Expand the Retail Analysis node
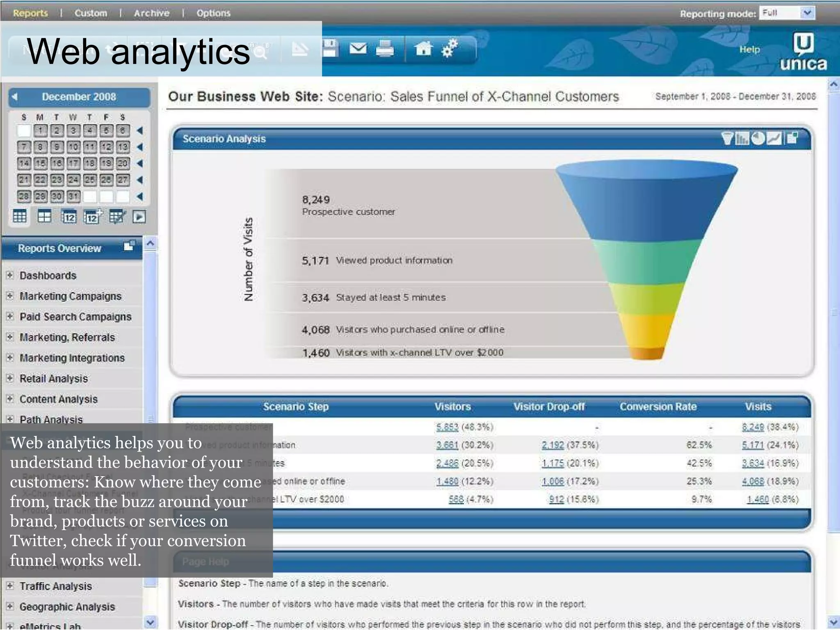This screenshot has height=630, width=840. [10, 378]
